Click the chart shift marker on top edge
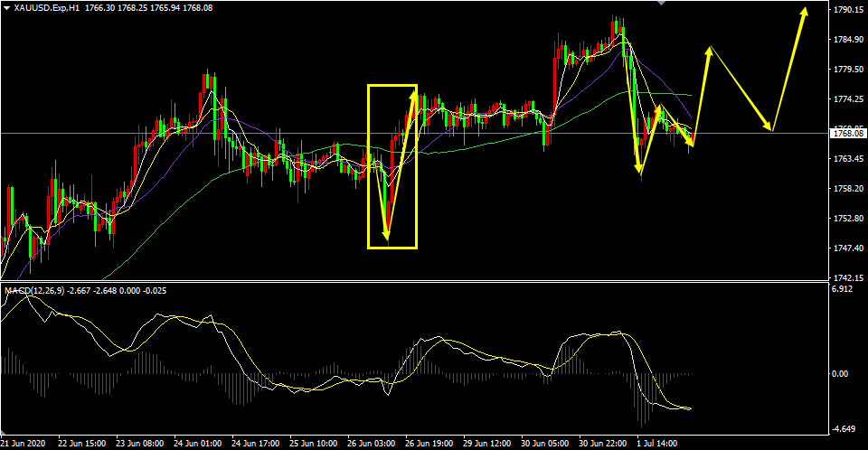This screenshot has width=868, height=450. coord(661,2)
